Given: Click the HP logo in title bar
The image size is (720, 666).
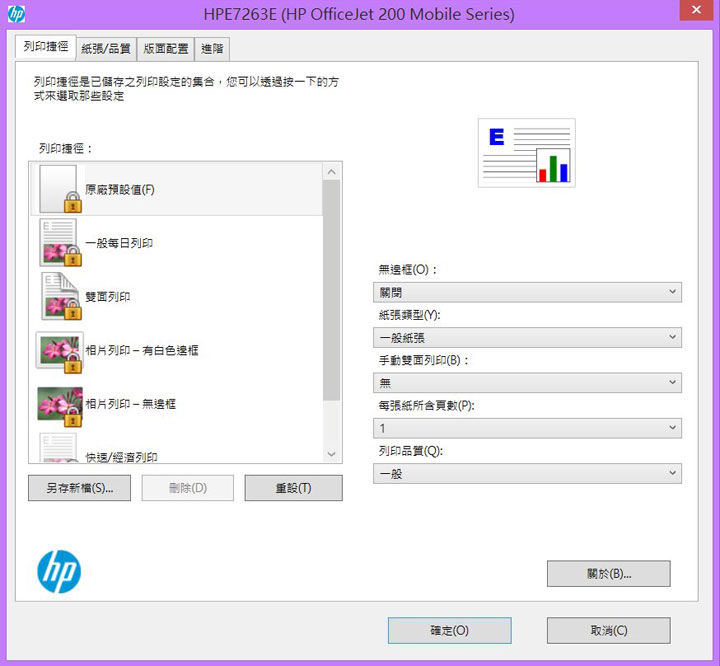Looking at the screenshot, I should click(x=17, y=14).
